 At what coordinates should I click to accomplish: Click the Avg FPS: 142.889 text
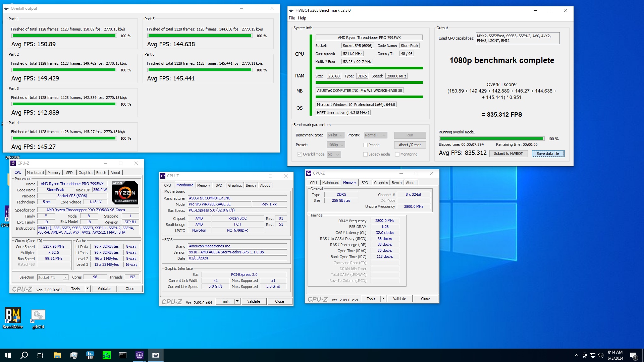coord(35,113)
